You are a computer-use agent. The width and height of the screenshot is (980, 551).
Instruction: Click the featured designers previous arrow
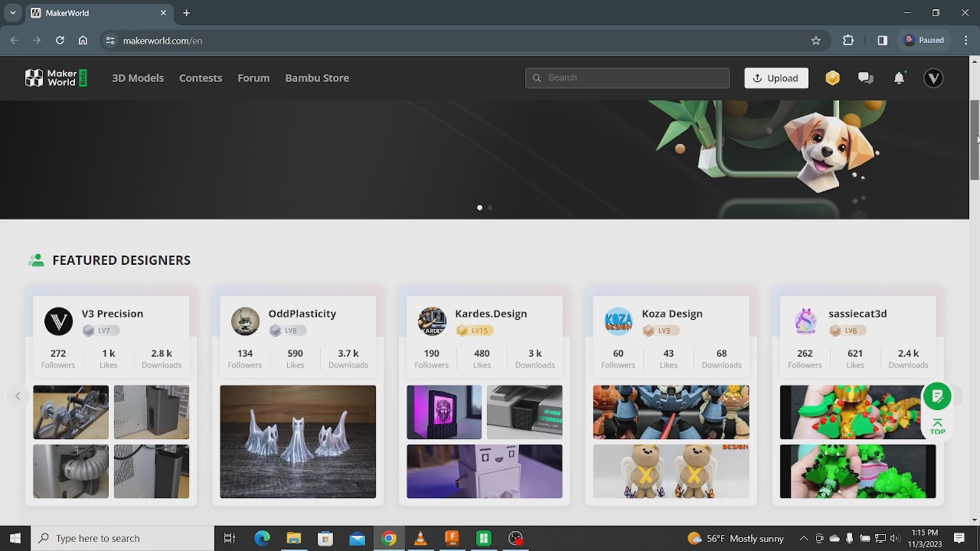[18, 396]
